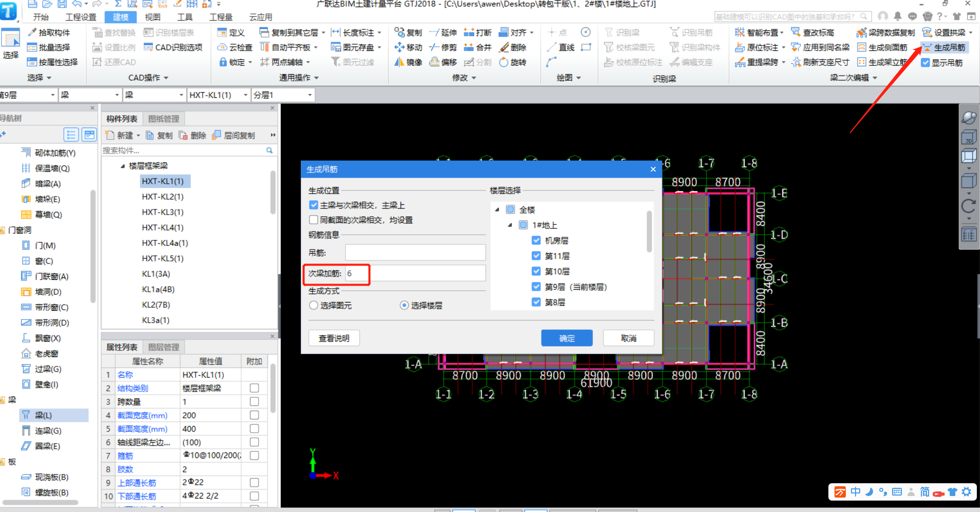Click the 吊筋 input field
This screenshot has height=512, width=980.
click(x=415, y=253)
